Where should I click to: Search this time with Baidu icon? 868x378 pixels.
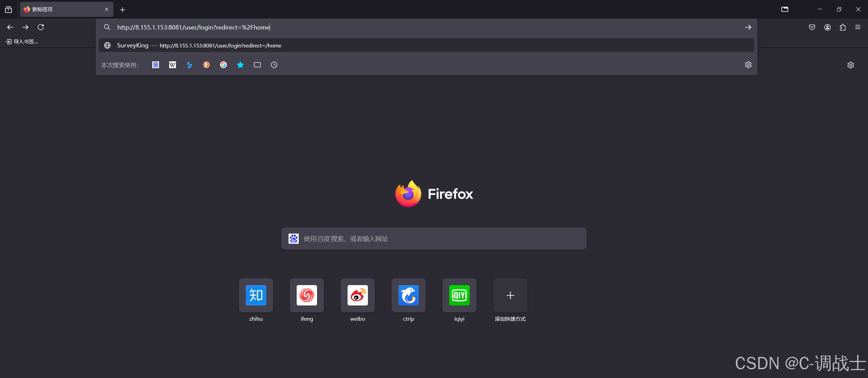pyautogui.click(x=156, y=65)
